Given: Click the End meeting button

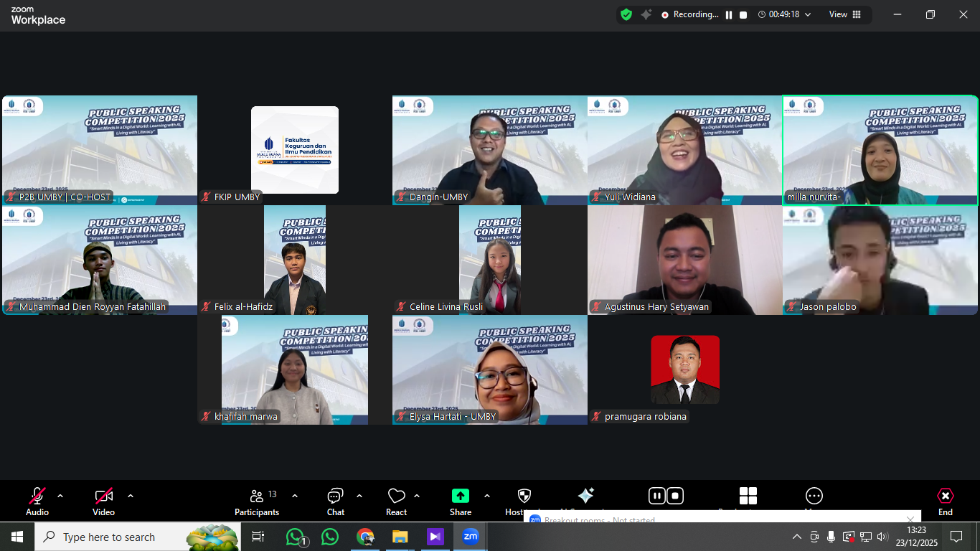Looking at the screenshot, I should click(x=945, y=501).
